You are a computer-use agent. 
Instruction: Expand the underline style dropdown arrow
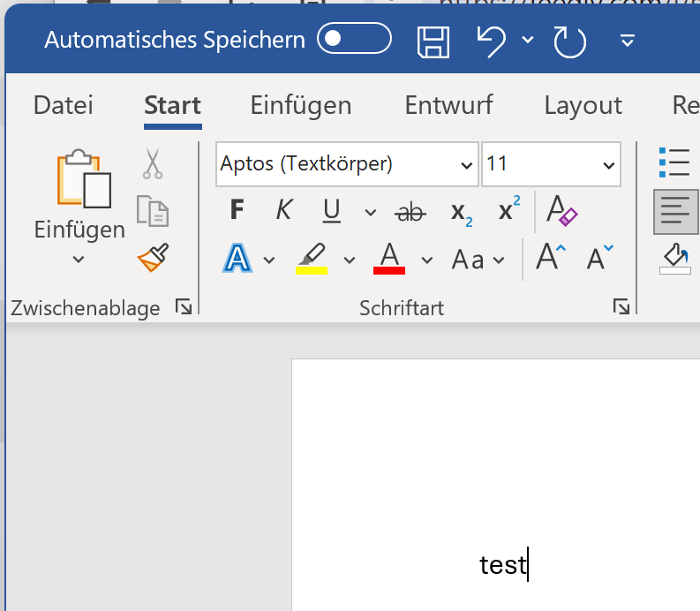(x=370, y=212)
